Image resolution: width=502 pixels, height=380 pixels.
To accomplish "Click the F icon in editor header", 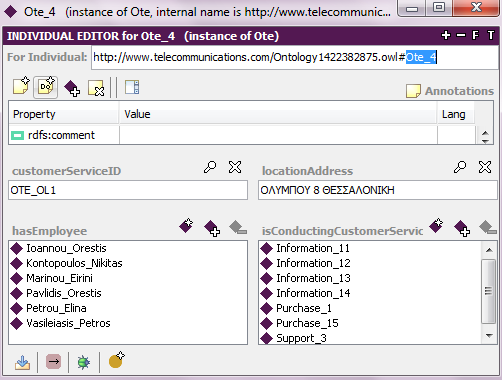I will [476, 35].
